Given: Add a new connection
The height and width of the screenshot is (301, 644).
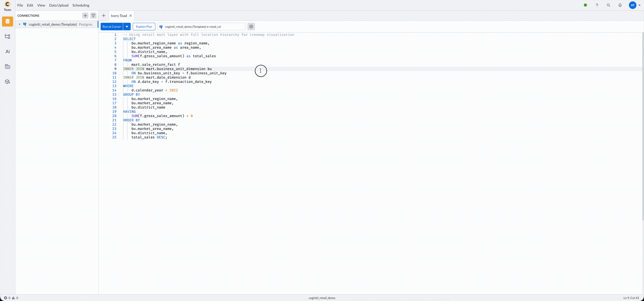Looking at the screenshot, I should (85, 15).
